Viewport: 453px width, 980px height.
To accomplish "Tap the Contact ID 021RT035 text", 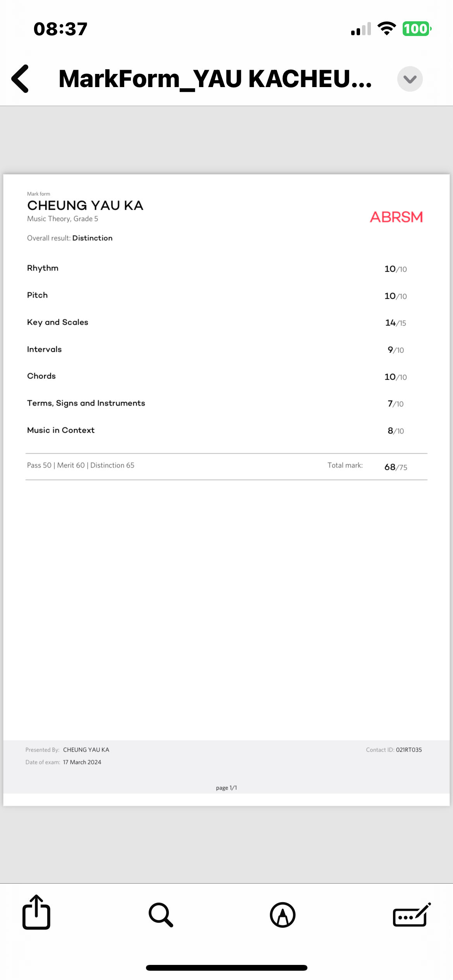I will tap(408, 750).
